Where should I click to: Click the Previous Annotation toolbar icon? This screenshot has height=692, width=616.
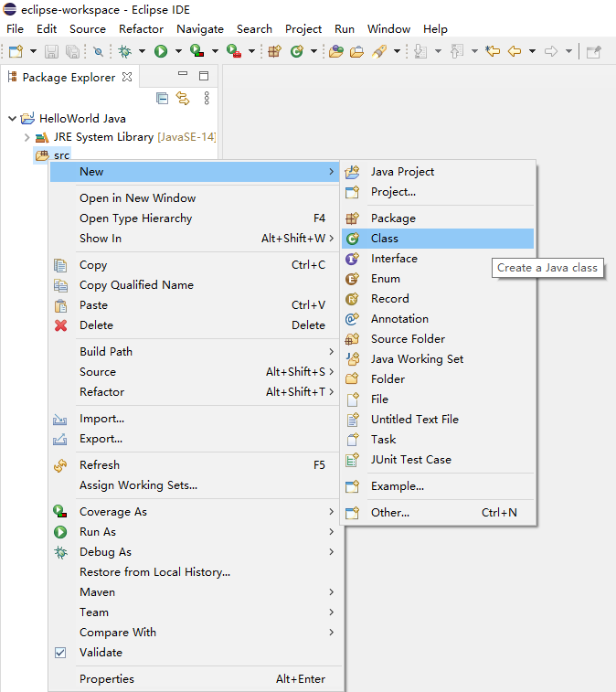[x=457, y=51]
